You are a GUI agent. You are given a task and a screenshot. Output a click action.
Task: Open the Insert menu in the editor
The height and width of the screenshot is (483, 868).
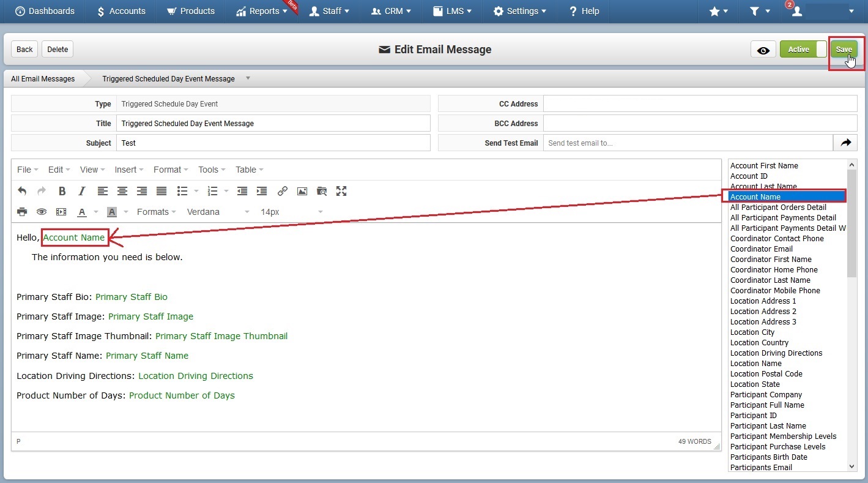tap(129, 170)
